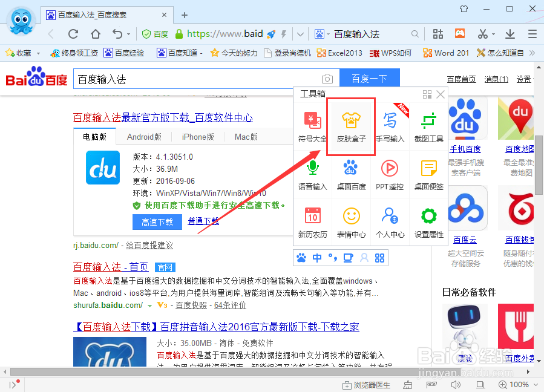This screenshot has width=544, height=392.
Task: Open Excel2013 bookmark
Action: (339, 53)
